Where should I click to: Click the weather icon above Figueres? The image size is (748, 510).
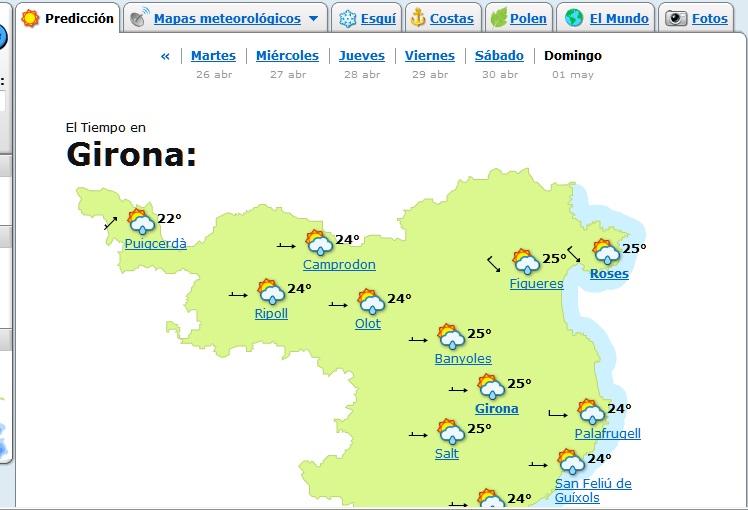coord(526,262)
